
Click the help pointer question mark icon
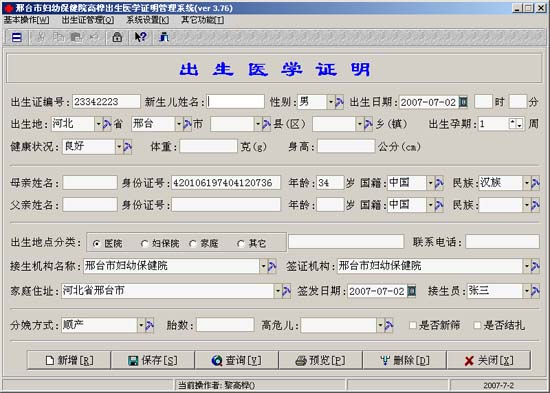pyautogui.click(x=141, y=37)
